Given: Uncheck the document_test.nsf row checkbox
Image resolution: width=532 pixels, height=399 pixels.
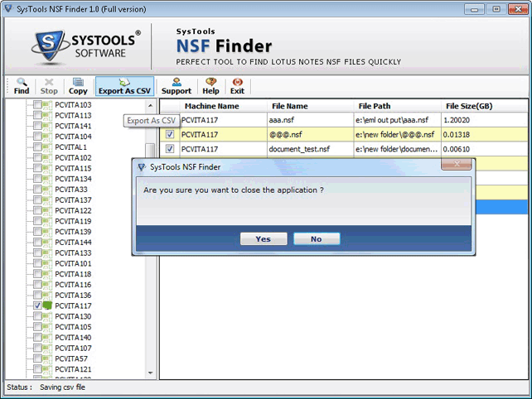Looking at the screenshot, I should pyautogui.click(x=170, y=149).
